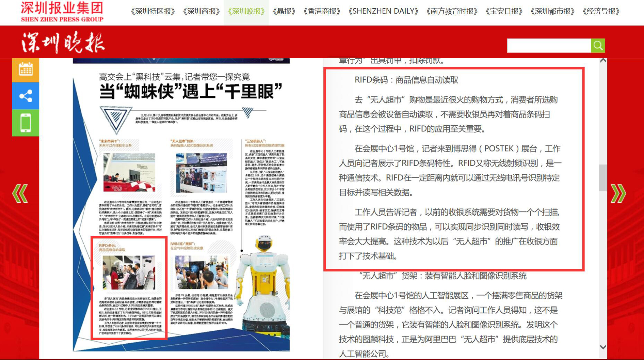Click the share icon in sidebar

(26, 96)
